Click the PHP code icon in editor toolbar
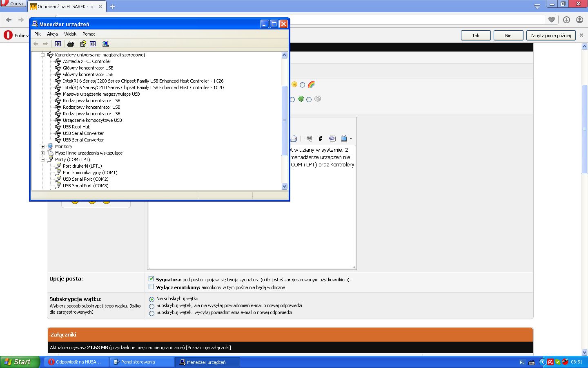The height and width of the screenshot is (368, 588). [332, 138]
